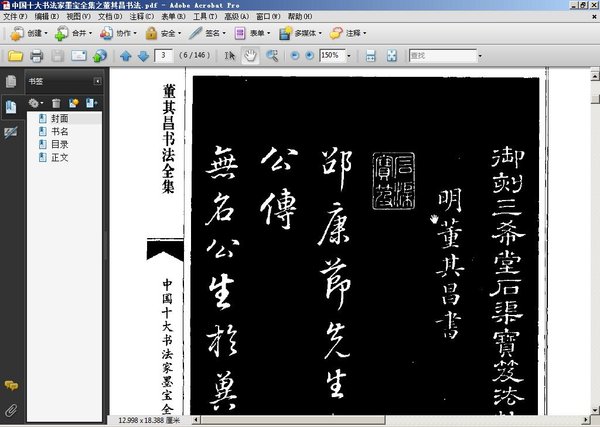Image resolution: width=600 pixels, height=427 pixels.
Task: Select the 书名 bookmark
Action: 60,132
